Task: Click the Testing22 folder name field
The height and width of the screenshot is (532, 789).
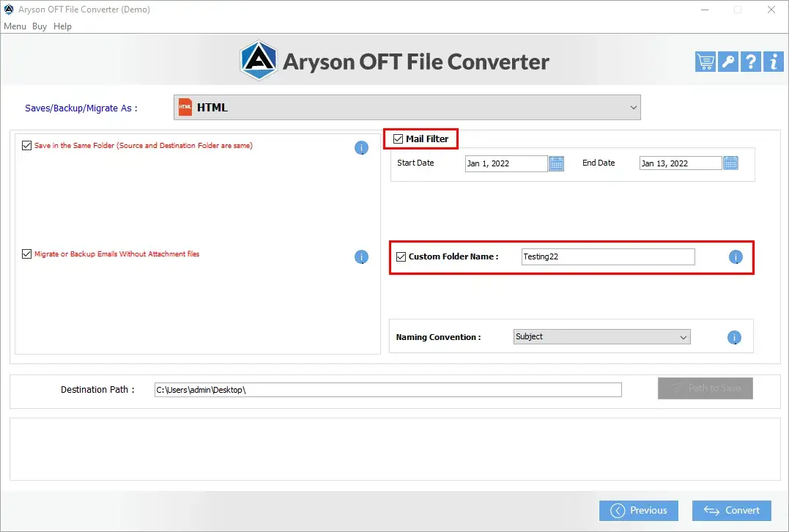Action: [608, 256]
